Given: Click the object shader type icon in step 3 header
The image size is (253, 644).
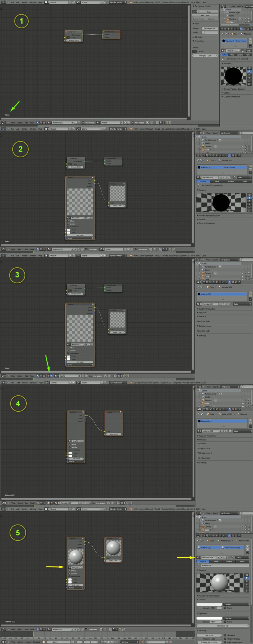Looking at the screenshot, I should (x=48, y=376).
